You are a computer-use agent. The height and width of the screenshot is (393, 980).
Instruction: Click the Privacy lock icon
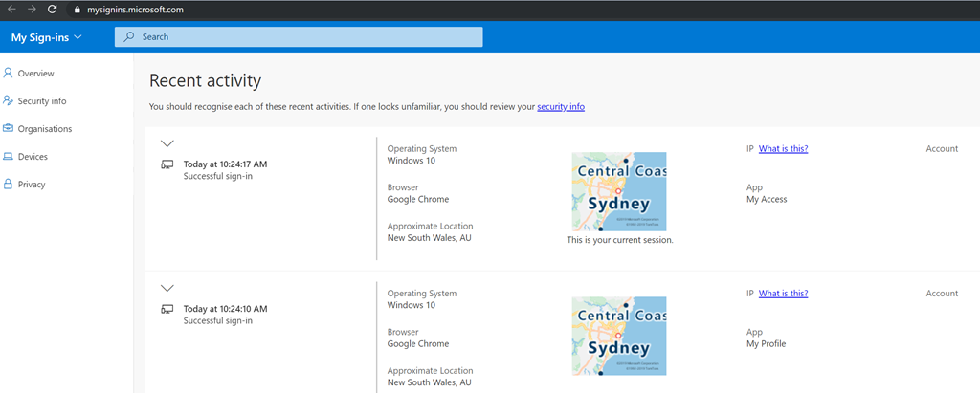point(9,184)
